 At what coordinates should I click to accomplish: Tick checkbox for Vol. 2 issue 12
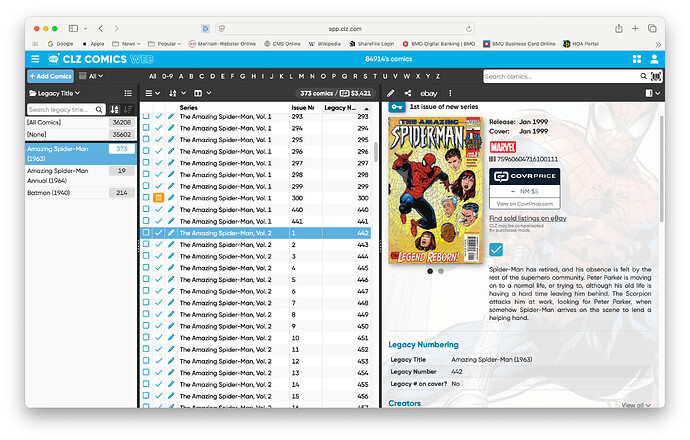[x=146, y=360]
